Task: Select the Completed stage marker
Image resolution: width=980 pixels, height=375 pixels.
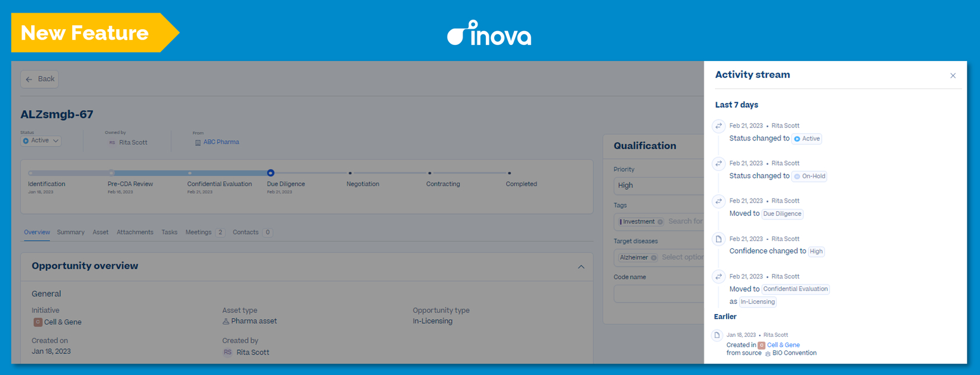Action: 509,173
